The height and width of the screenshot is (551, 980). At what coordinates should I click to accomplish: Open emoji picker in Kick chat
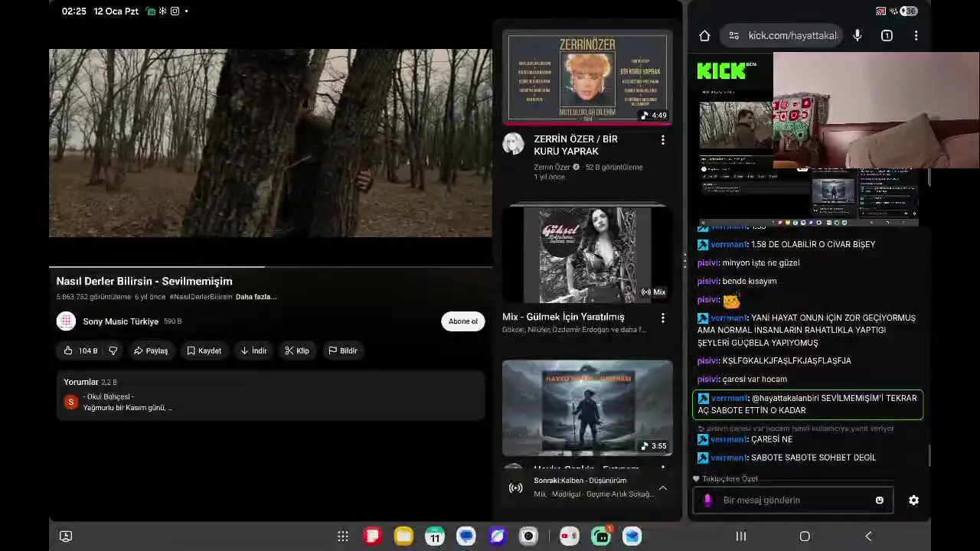click(x=879, y=500)
